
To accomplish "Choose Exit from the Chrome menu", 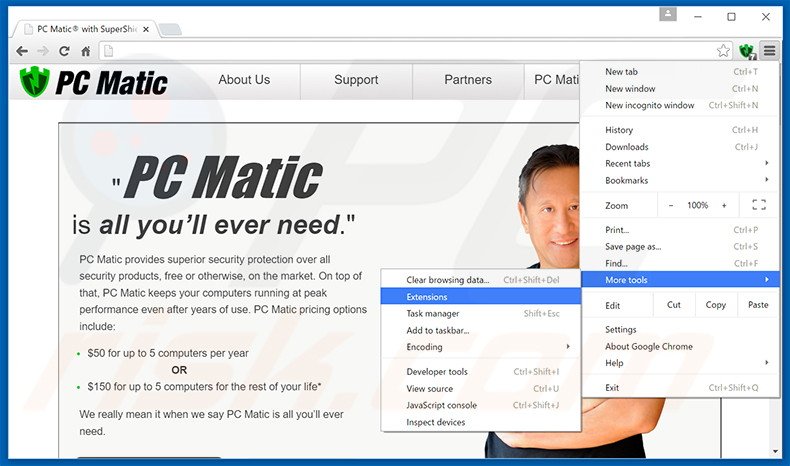I will tap(681, 387).
